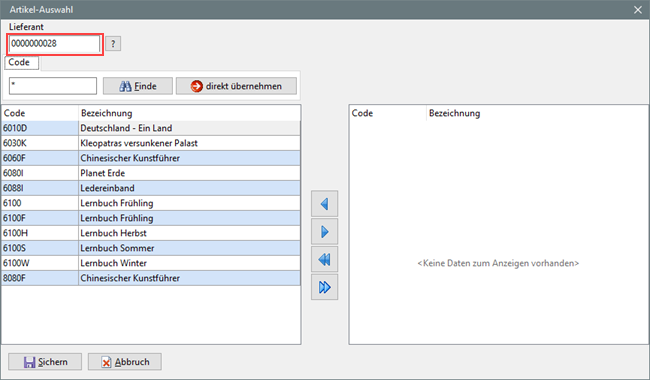Select the Code tab
This screenshot has width=650, height=381.
[x=22, y=62]
